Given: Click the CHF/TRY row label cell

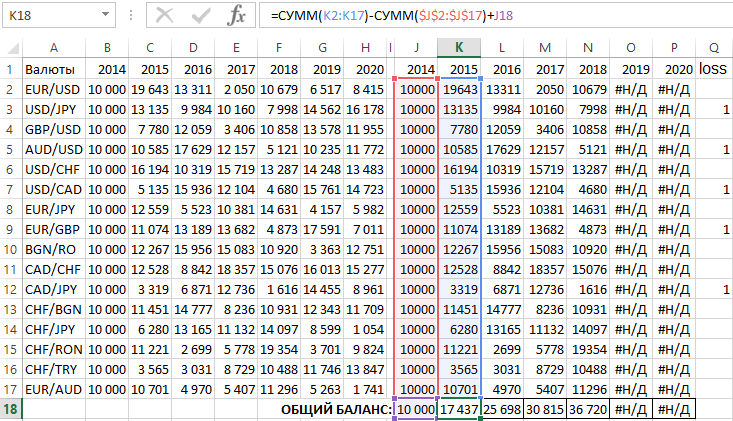Looking at the screenshot, I should [x=53, y=368].
